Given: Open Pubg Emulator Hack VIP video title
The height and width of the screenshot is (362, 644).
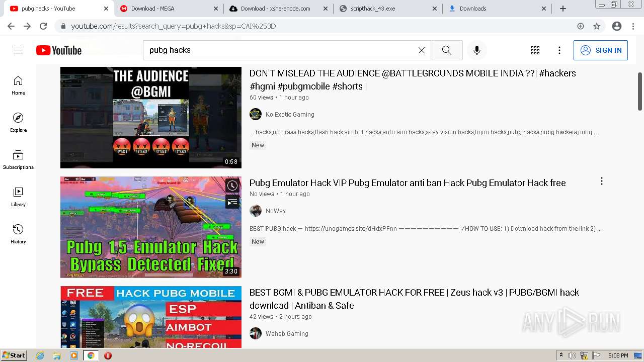Looking at the screenshot, I should pos(408,183).
